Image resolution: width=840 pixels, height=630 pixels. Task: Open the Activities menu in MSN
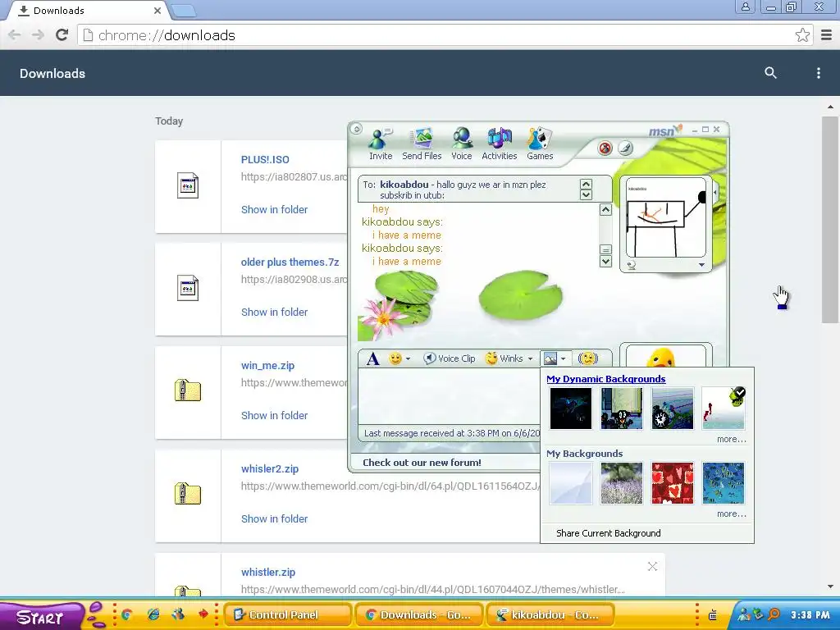pyautogui.click(x=500, y=144)
